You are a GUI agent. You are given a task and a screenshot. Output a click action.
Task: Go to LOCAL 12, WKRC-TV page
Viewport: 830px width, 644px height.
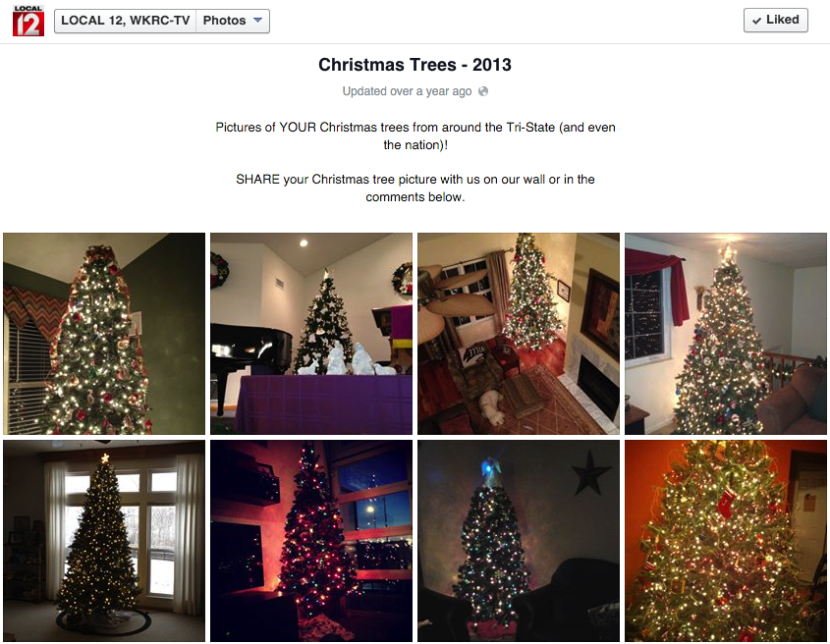point(126,22)
